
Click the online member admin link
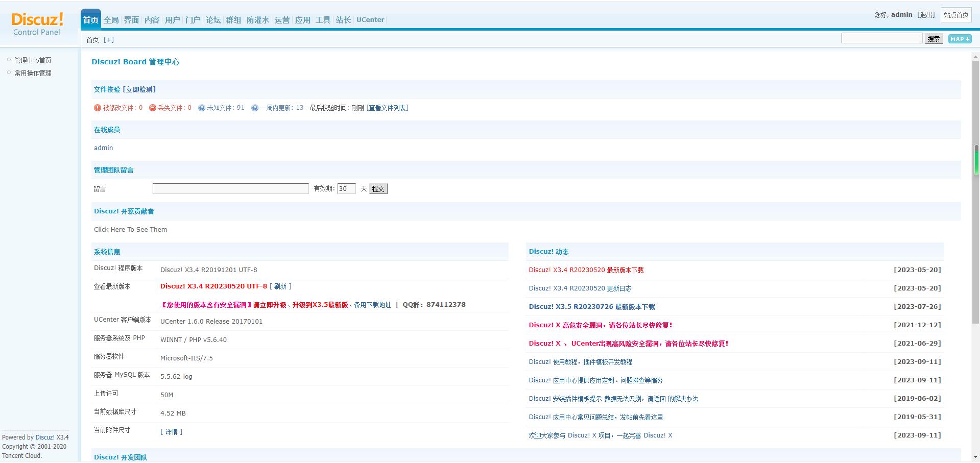[x=104, y=148]
